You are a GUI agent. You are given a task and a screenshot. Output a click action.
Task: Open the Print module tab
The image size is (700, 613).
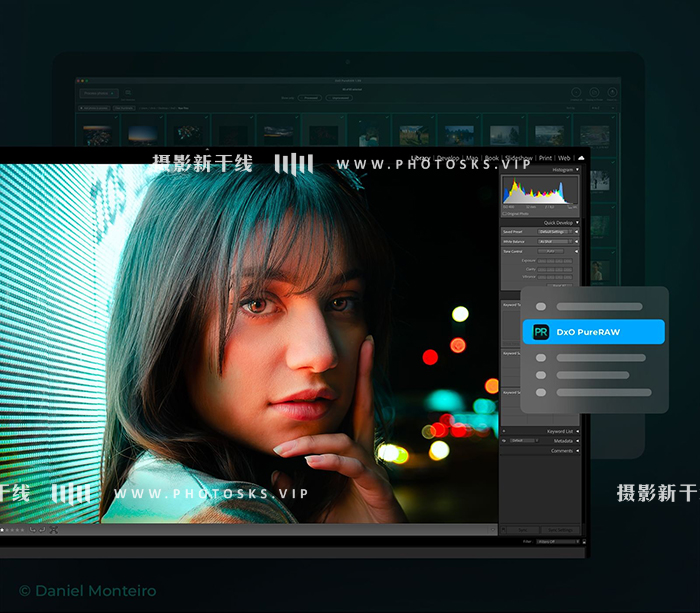click(545, 158)
